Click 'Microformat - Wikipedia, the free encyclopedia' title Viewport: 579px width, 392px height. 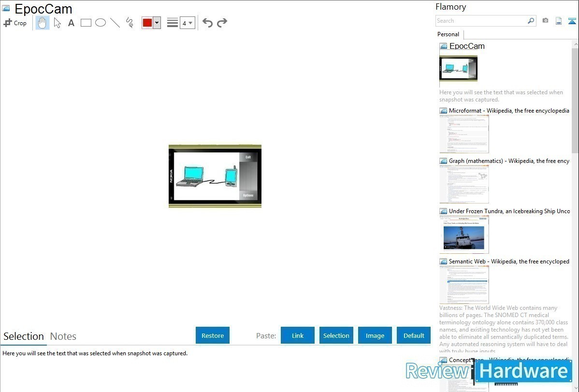tap(509, 111)
